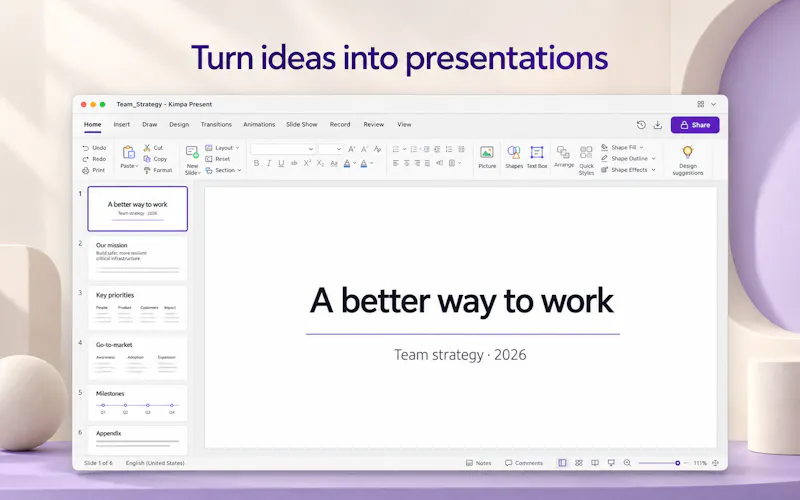The image size is (800, 500).
Task: Apply subscript formatting
Action: click(x=320, y=163)
